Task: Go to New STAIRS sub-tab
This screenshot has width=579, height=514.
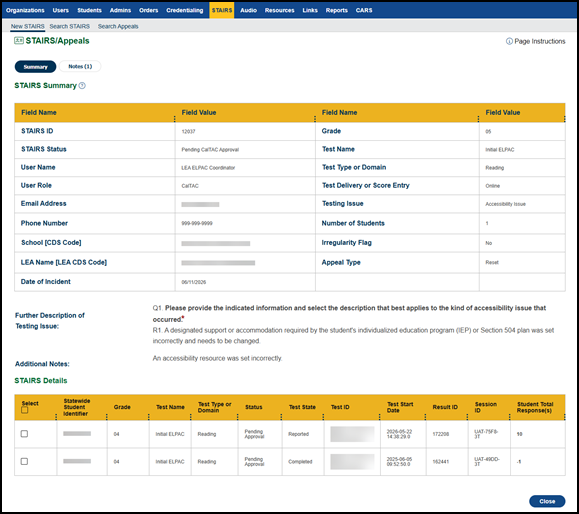Action: click(x=28, y=27)
